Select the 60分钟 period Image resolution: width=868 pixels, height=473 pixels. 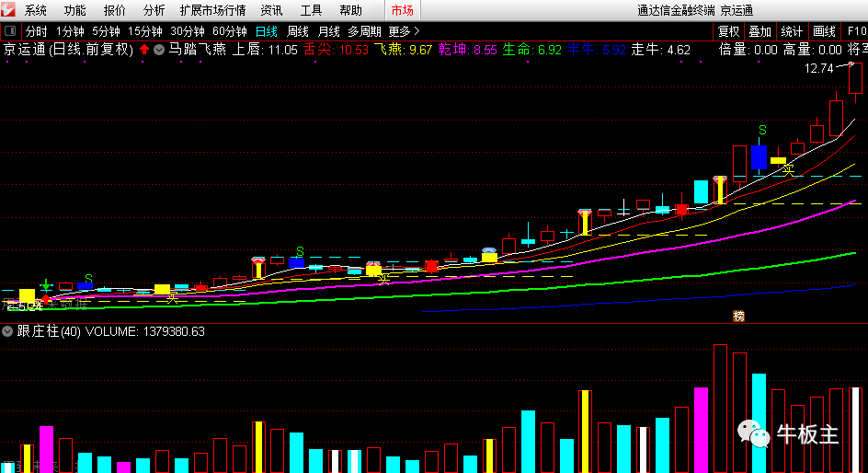pos(230,31)
